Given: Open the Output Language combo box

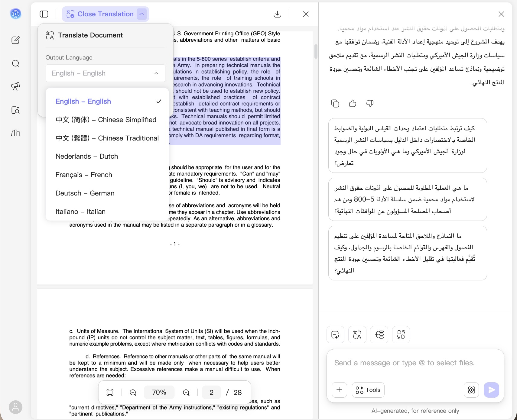Looking at the screenshot, I should pos(105,73).
